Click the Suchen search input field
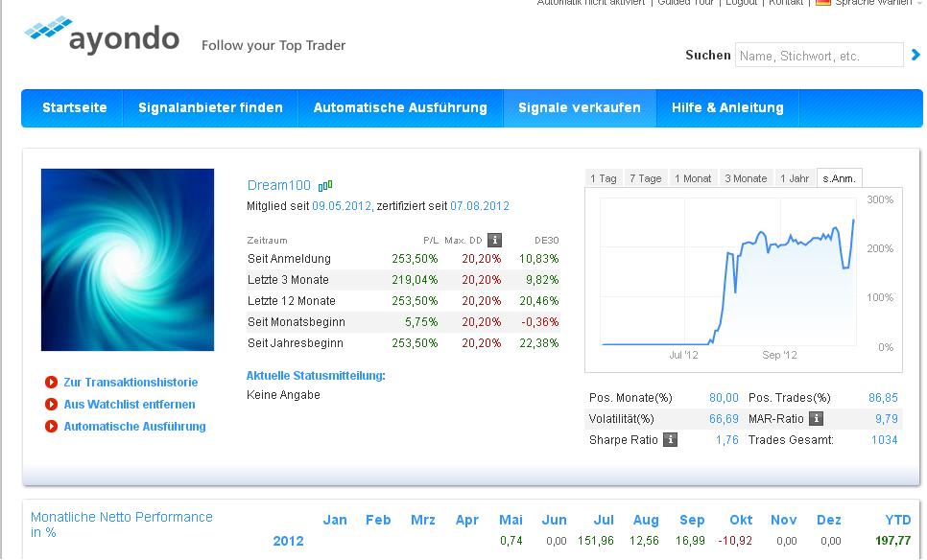Image resolution: width=927 pixels, height=560 pixels. pos(819,56)
